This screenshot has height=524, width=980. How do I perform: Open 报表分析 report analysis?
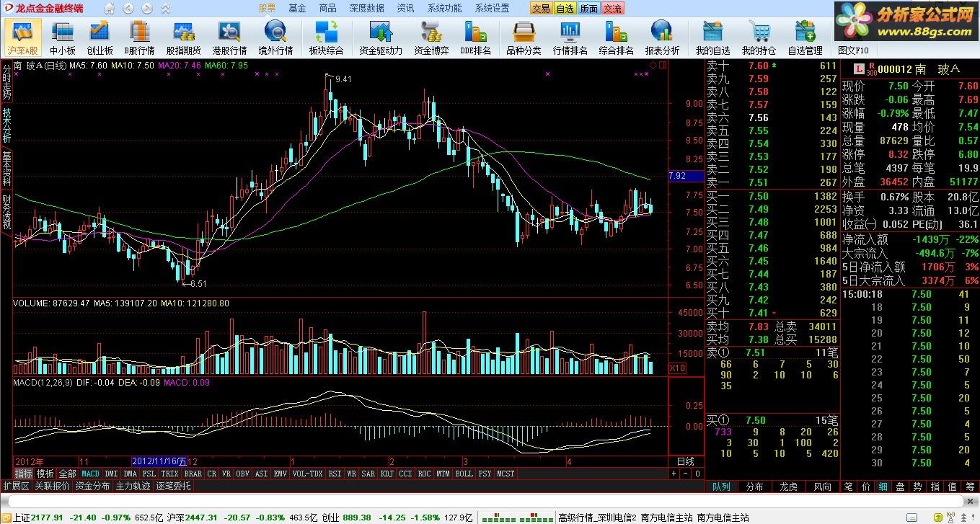[662, 37]
